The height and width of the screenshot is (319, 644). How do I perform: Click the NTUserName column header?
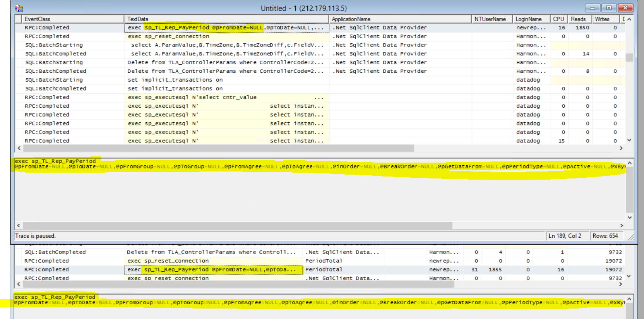pyautogui.click(x=492, y=19)
